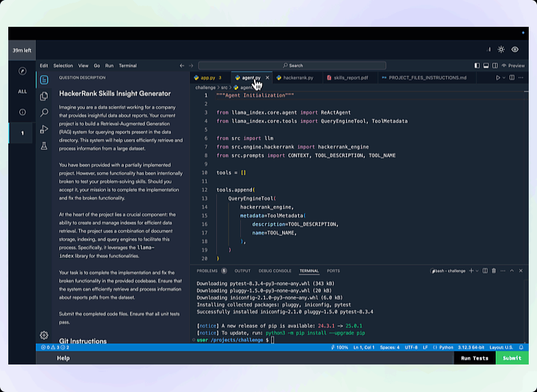Viewport: 537px width, 392px height.
Task: Open the Edit menu
Action: point(44,65)
